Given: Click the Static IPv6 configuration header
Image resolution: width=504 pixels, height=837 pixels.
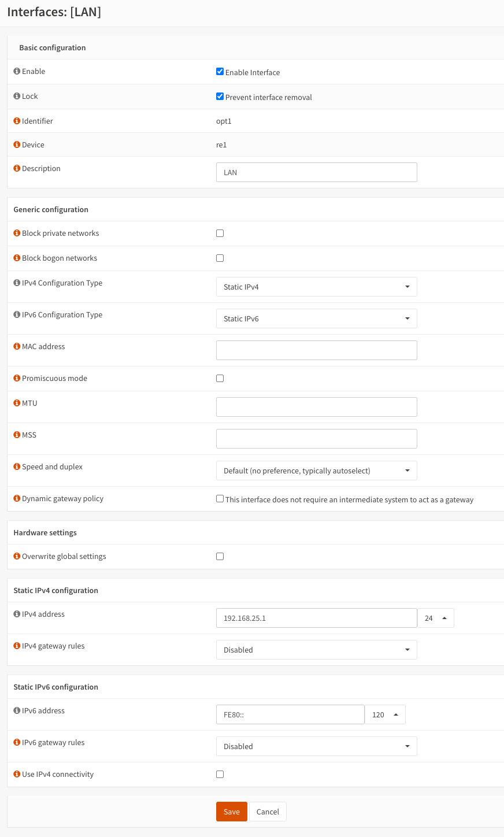Looking at the screenshot, I should [56, 687].
